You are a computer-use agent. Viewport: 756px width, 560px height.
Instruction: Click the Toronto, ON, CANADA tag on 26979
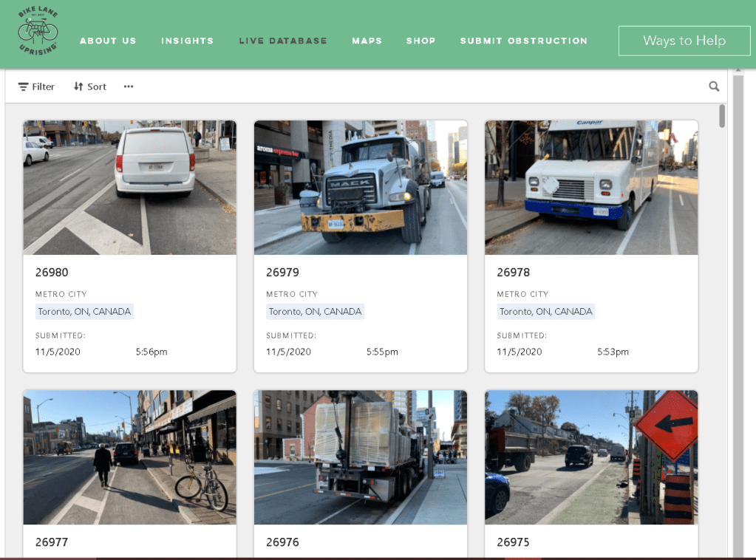click(316, 312)
